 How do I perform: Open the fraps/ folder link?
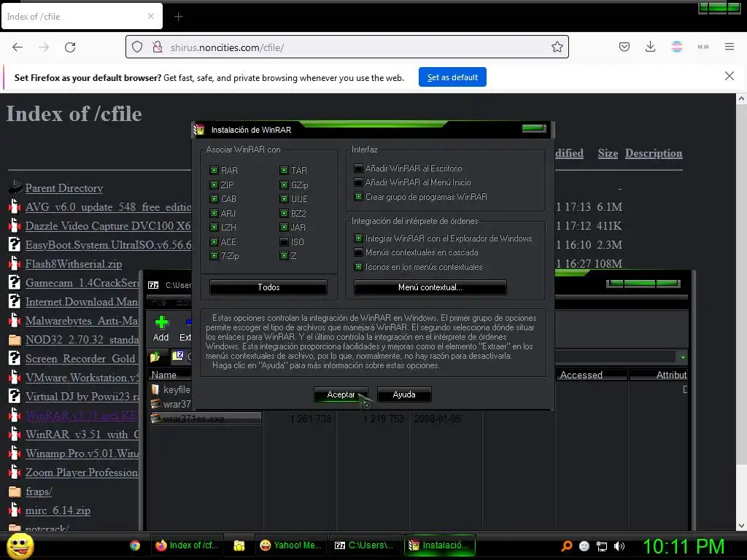[38, 491]
